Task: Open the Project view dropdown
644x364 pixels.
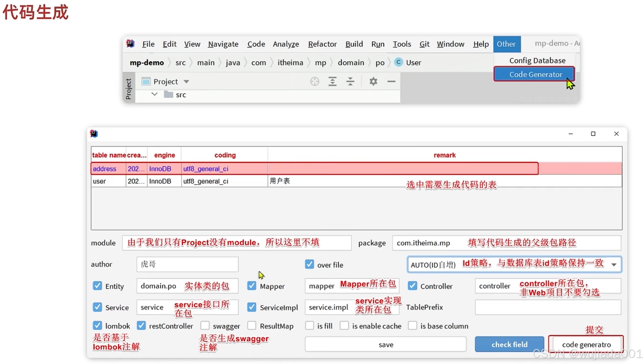Action: click(187, 81)
